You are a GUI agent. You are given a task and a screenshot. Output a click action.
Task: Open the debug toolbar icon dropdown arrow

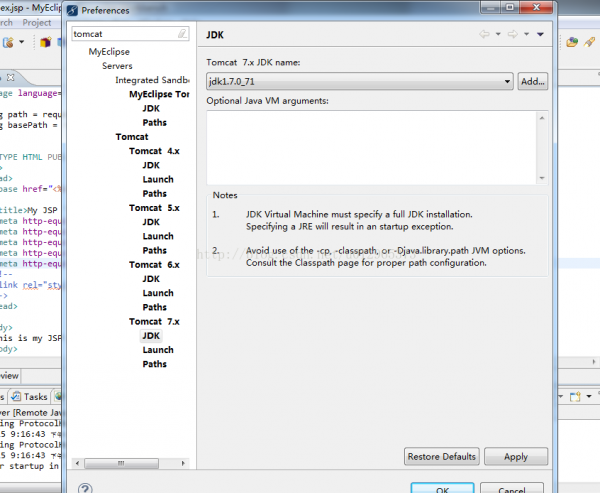pyautogui.click(x=21, y=42)
